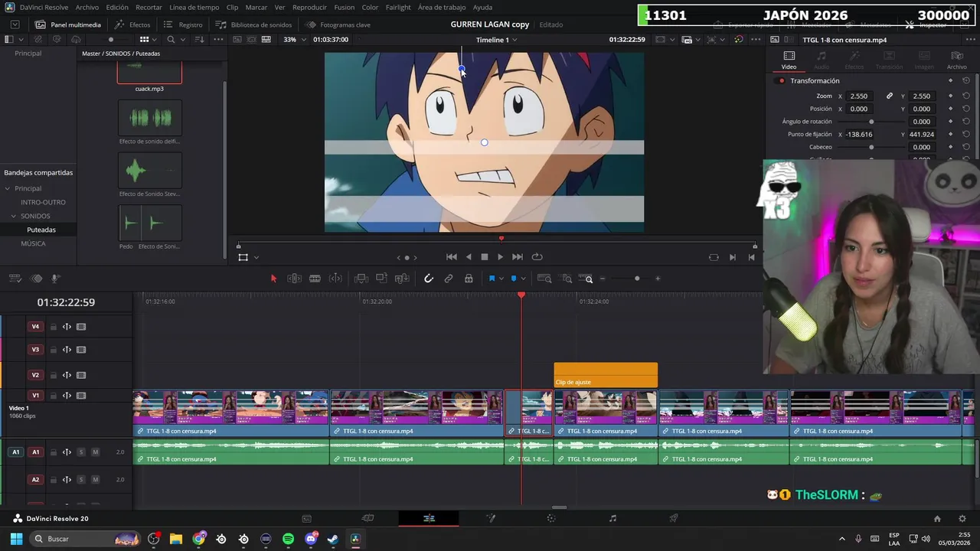Toggle auto select on track V3
The height and width of the screenshot is (551, 980).
[67, 350]
